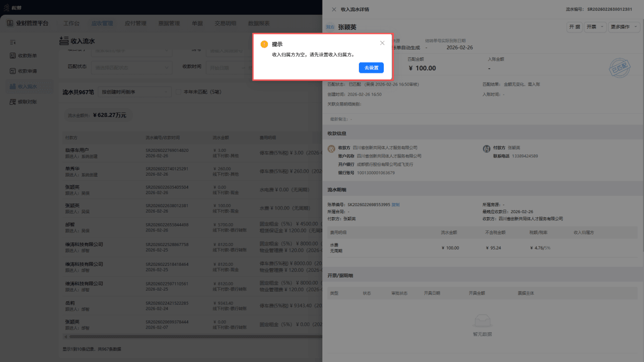
Task: Click the 业财管理平台 logo icon
Action: [11, 23]
